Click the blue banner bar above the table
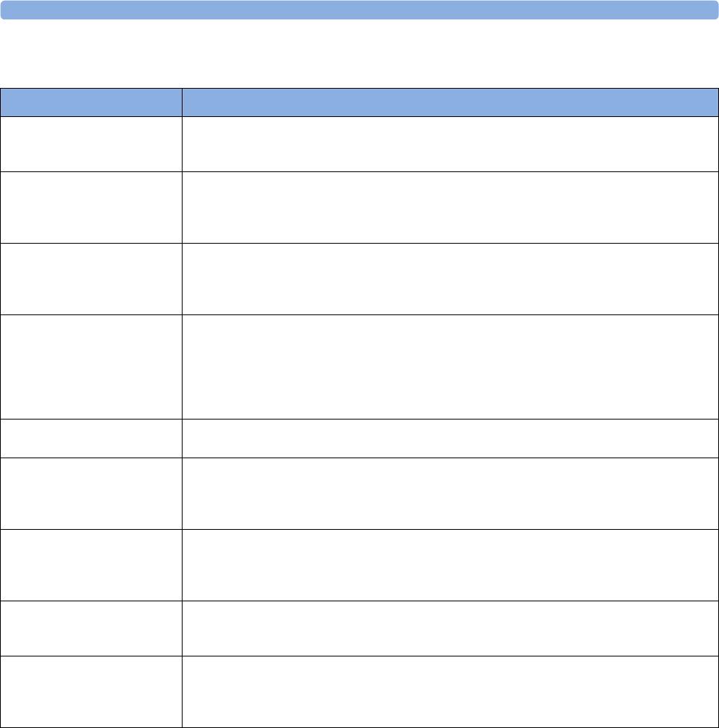The image size is (719, 728). [359, 10]
